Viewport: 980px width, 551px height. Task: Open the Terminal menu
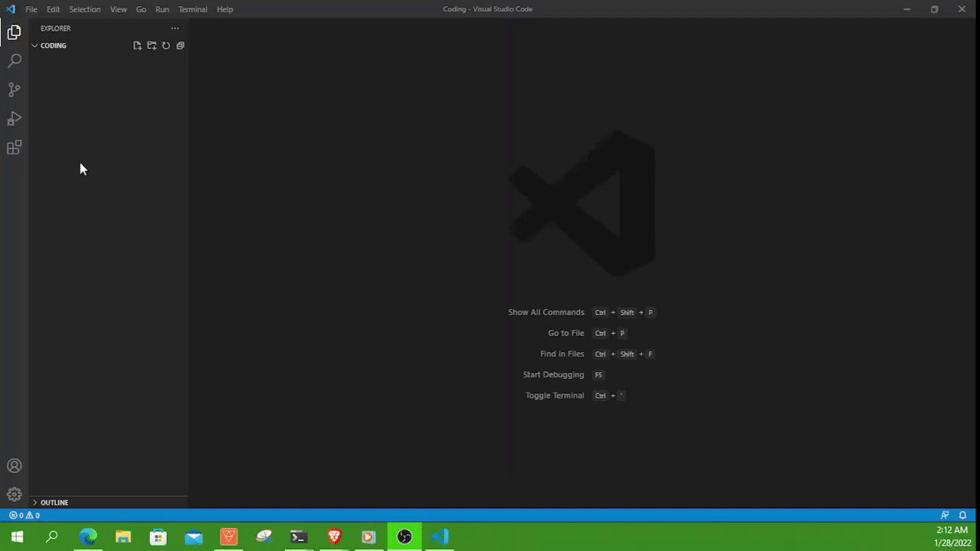pyautogui.click(x=192, y=9)
